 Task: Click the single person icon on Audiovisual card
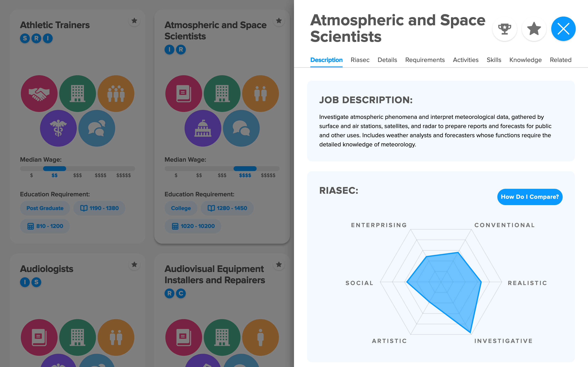[261, 337]
